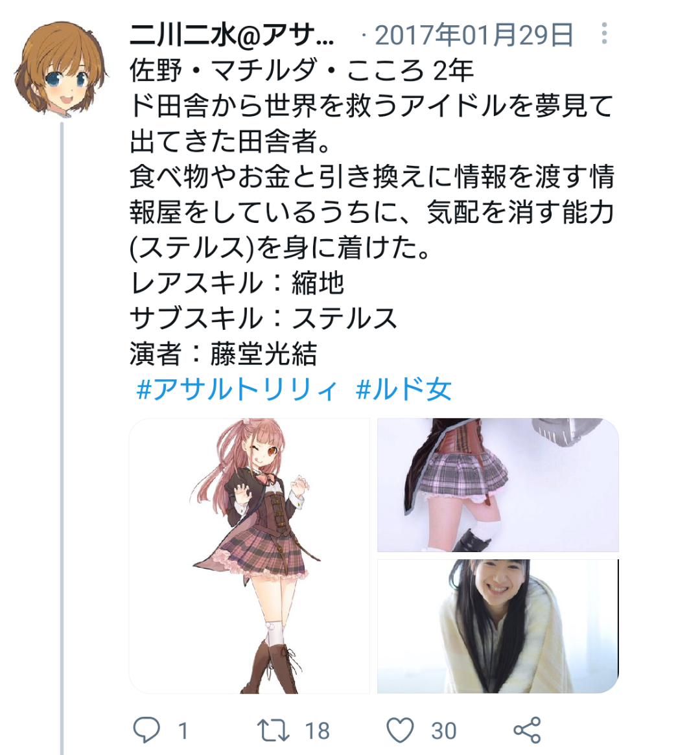Click the vertical thread connector line

[62, 438]
